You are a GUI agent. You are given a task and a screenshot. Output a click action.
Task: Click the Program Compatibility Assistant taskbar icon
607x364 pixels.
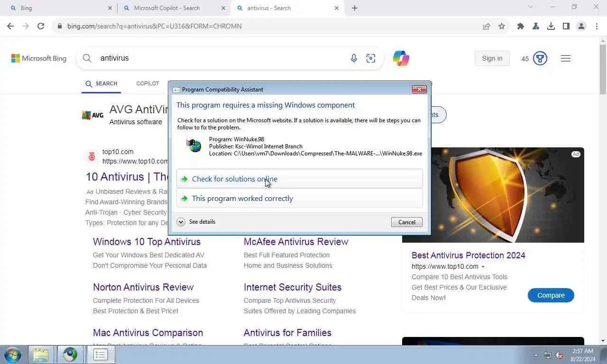(101, 355)
